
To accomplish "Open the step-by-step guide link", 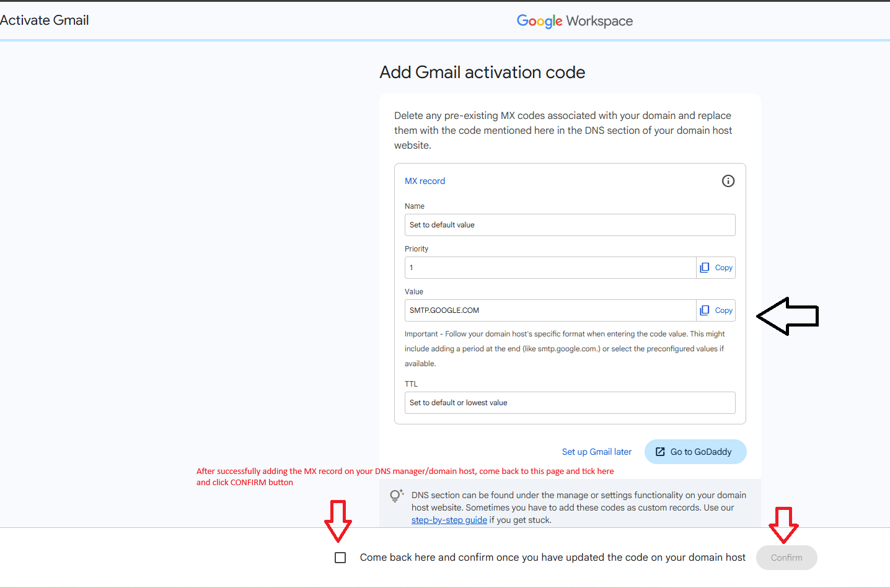I will coord(449,520).
